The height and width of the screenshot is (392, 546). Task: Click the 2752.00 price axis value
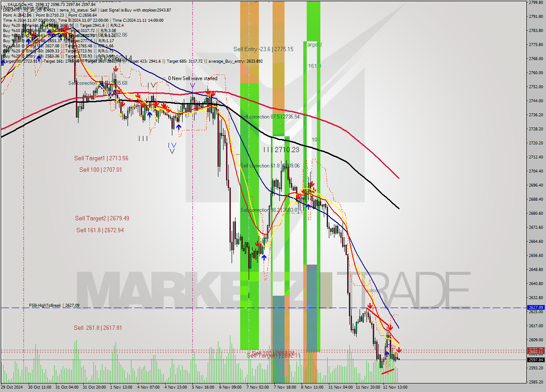[x=536, y=87]
